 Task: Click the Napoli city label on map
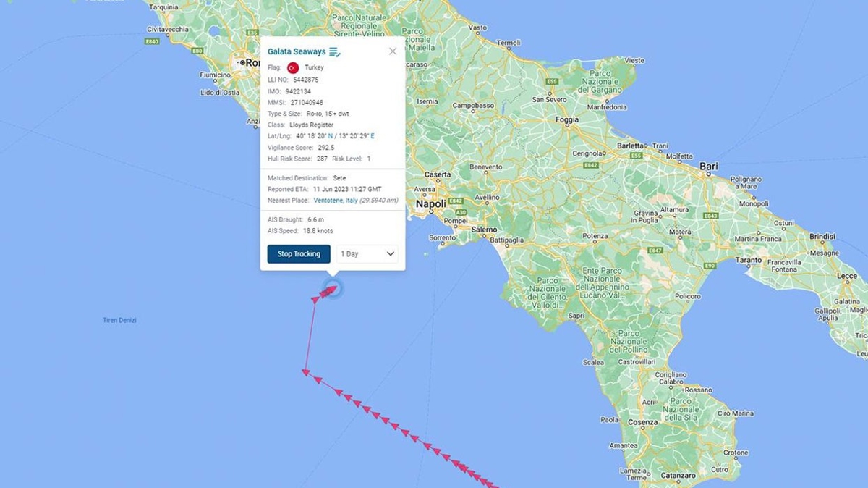pyautogui.click(x=430, y=205)
